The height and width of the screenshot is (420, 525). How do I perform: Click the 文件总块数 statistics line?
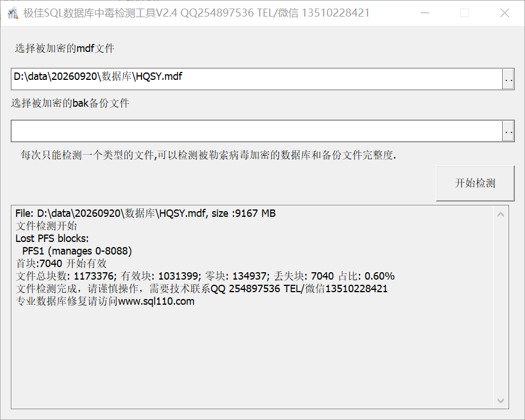(205, 276)
